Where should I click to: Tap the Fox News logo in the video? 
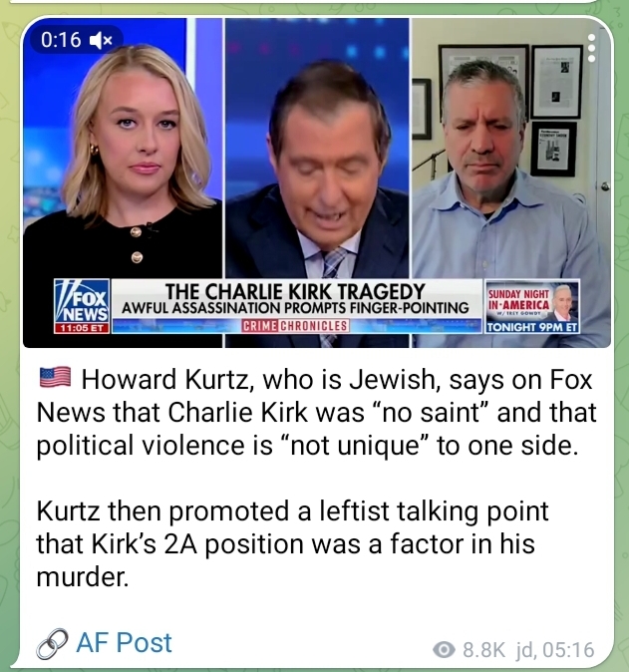(82, 306)
